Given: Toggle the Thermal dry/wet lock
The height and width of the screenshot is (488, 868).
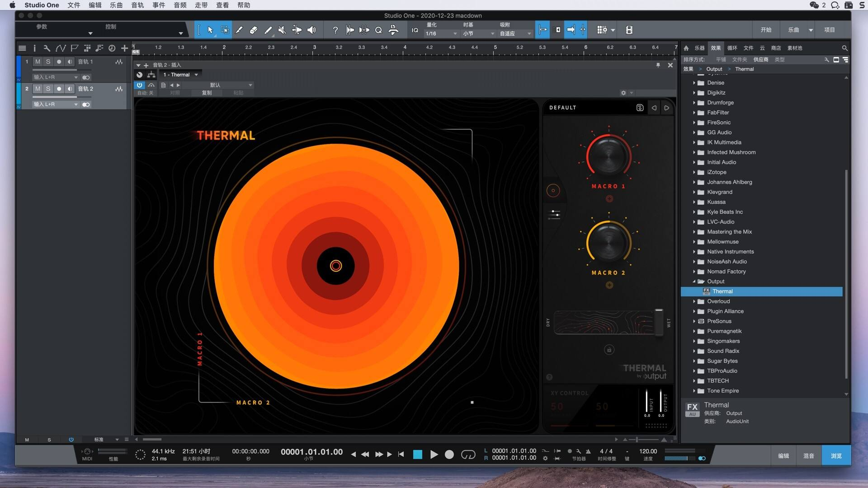Looking at the screenshot, I should 609,350.
